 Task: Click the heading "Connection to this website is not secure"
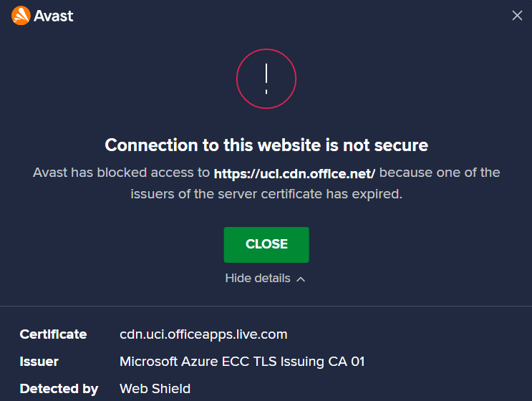coord(266,145)
